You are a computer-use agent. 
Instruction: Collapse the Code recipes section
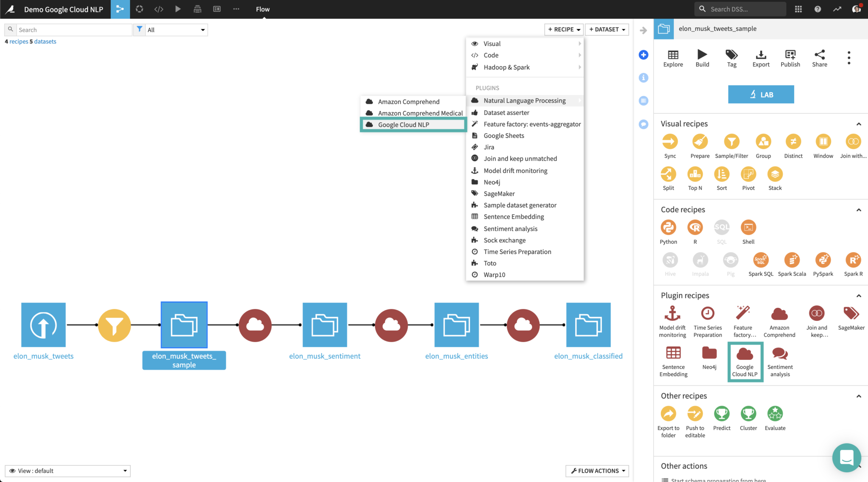859,209
